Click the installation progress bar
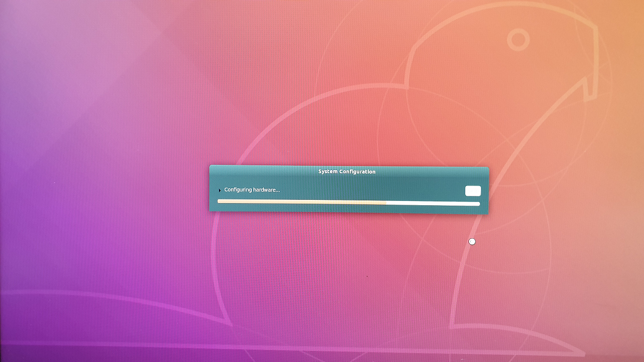Screen dimensions: 644x362 coord(349,203)
